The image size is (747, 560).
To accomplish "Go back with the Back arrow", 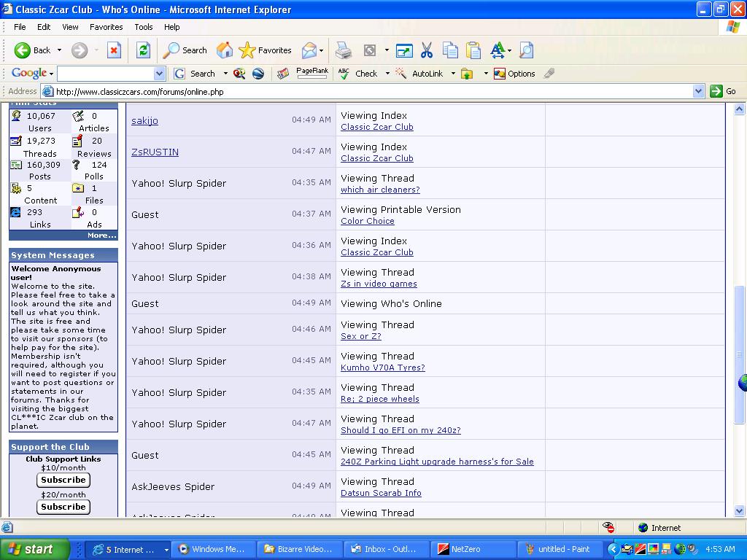I will tap(32, 50).
